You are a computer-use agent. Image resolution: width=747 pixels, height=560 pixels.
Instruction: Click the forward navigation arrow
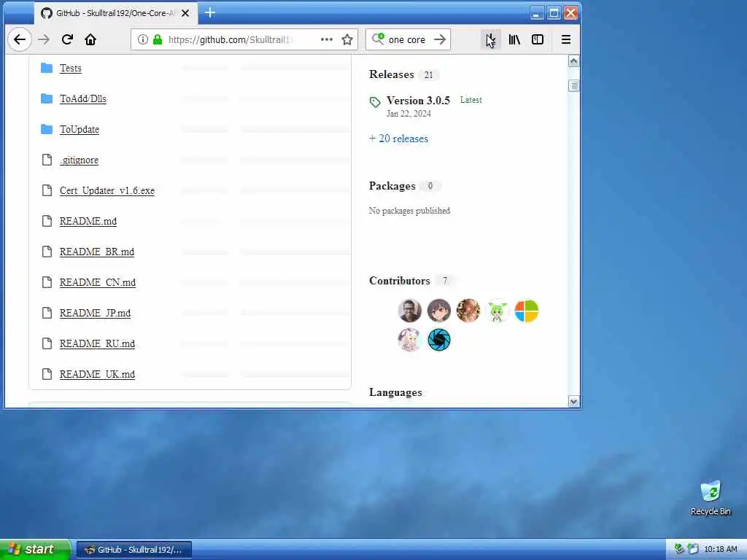(43, 39)
